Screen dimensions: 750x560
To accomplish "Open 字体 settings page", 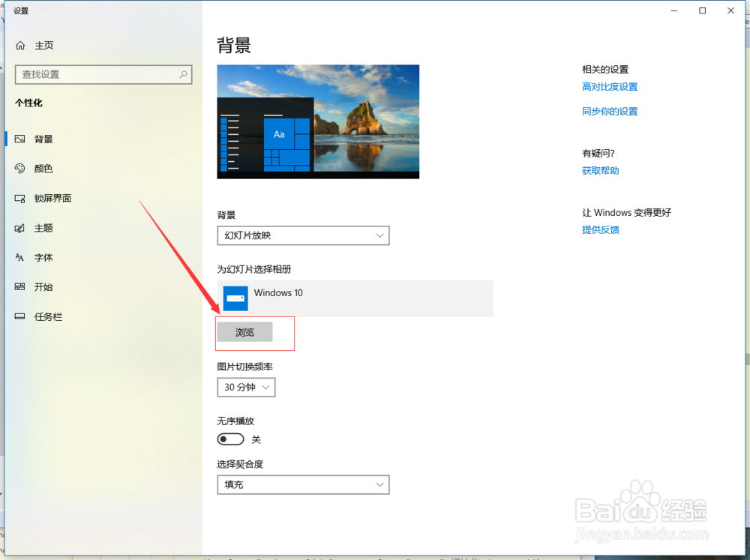I will coord(43,257).
